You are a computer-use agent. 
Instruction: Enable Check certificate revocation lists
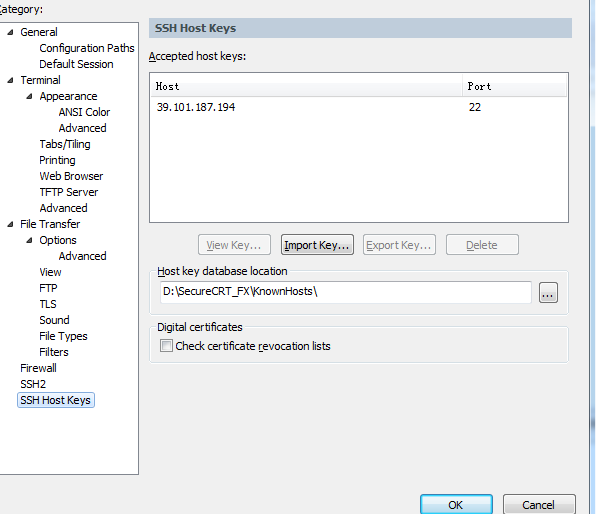(166, 346)
